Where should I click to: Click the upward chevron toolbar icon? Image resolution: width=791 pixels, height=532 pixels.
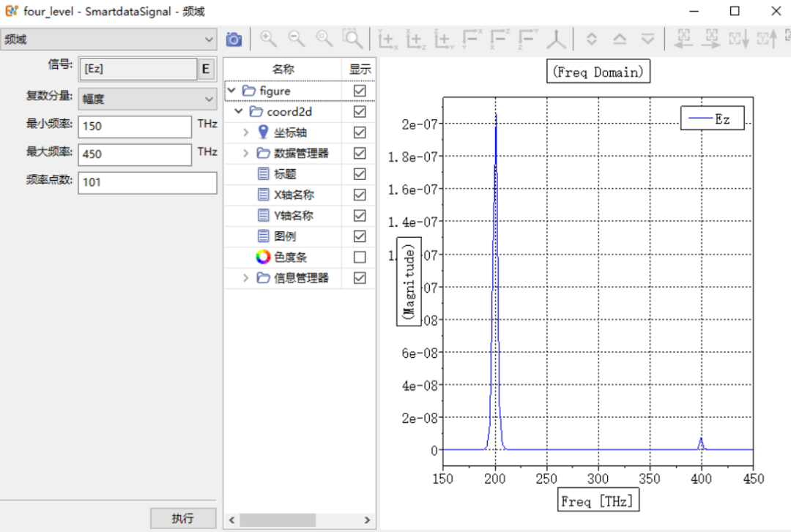620,39
